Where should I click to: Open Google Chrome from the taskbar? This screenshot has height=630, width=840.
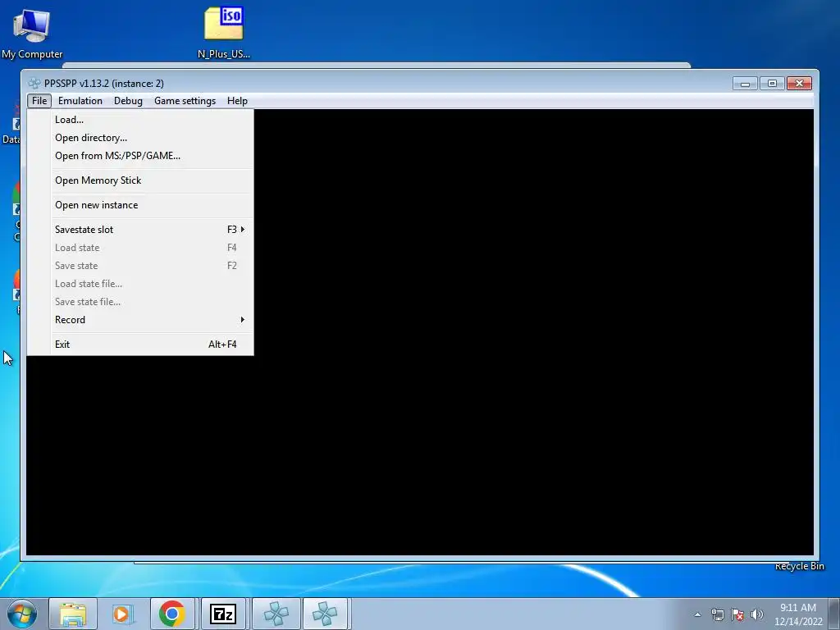(172, 614)
